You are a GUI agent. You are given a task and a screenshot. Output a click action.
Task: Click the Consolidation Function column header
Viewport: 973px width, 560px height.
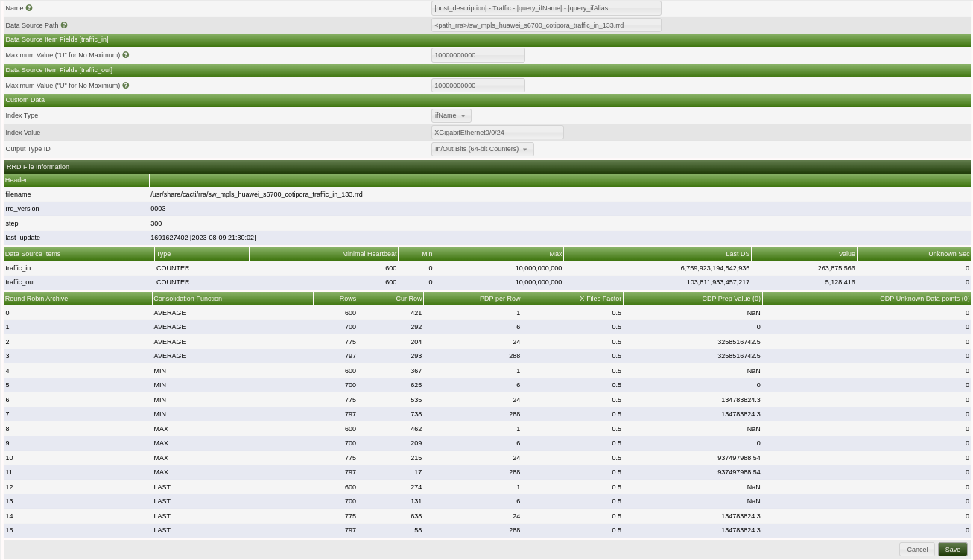click(x=232, y=299)
